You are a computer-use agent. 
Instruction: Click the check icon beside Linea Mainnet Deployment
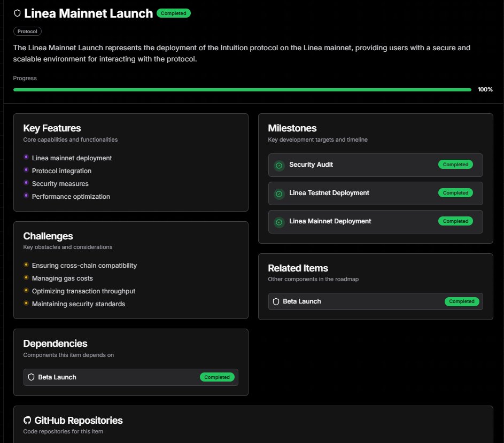click(x=279, y=222)
